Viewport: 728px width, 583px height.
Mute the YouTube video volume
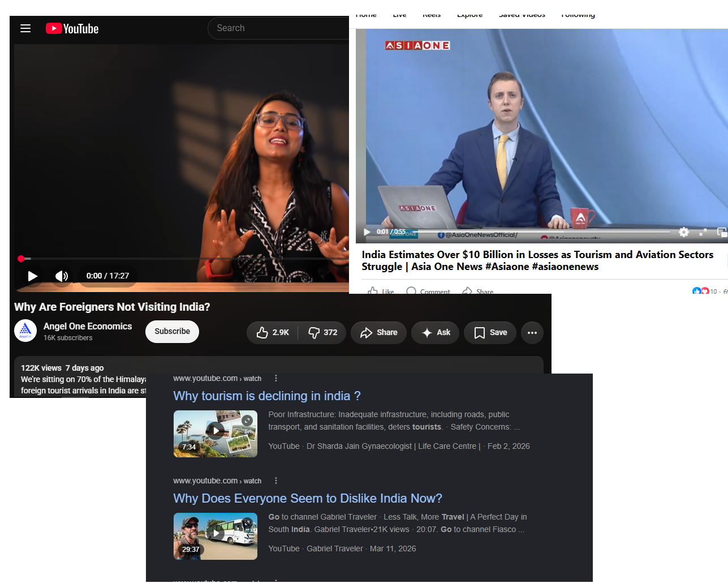click(62, 276)
